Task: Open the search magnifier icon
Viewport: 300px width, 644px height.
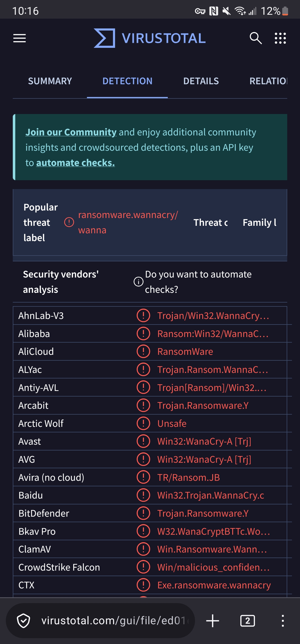Action: click(x=256, y=38)
